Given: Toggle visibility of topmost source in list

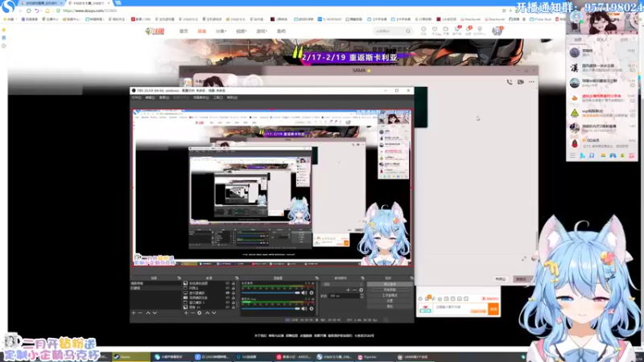Looking at the screenshot, I should click(x=228, y=283).
